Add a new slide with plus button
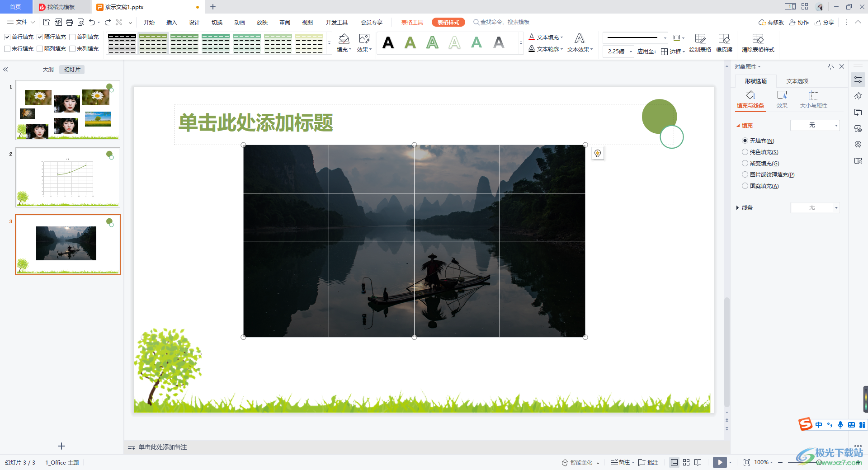868x470 pixels. pyautogui.click(x=61, y=446)
